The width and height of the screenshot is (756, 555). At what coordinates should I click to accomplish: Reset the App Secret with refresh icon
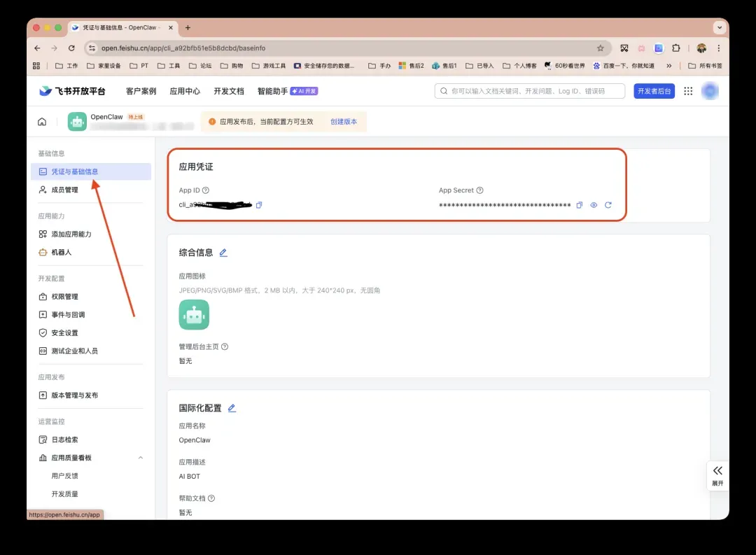pyautogui.click(x=608, y=205)
